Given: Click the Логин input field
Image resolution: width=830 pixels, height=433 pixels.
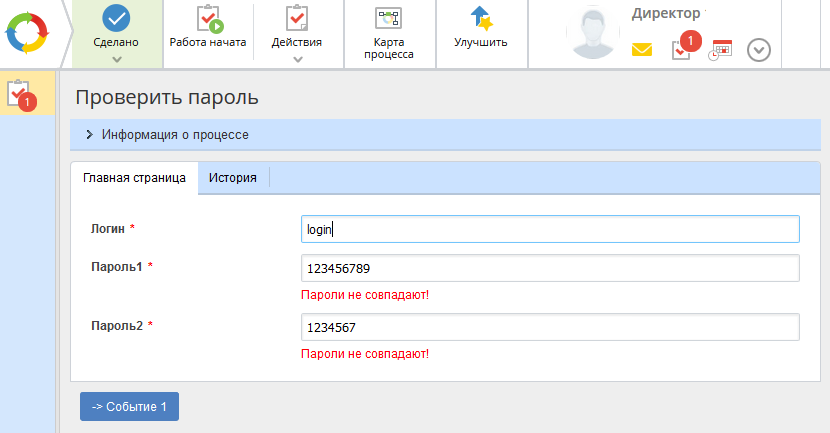Looking at the screenshot, I should pos(550,229).
